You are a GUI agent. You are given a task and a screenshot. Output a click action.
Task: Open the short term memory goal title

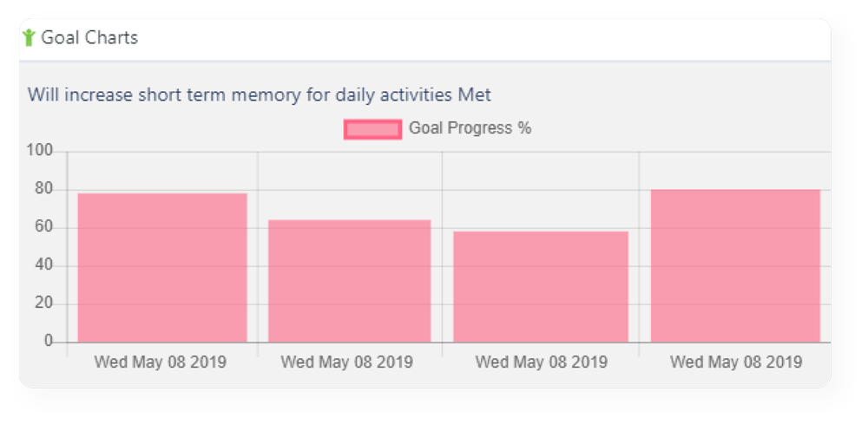259,95
